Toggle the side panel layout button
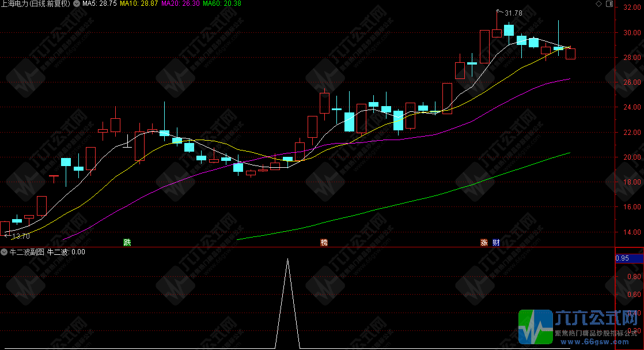This screenshot has width=644, height=350. (609, 4)
